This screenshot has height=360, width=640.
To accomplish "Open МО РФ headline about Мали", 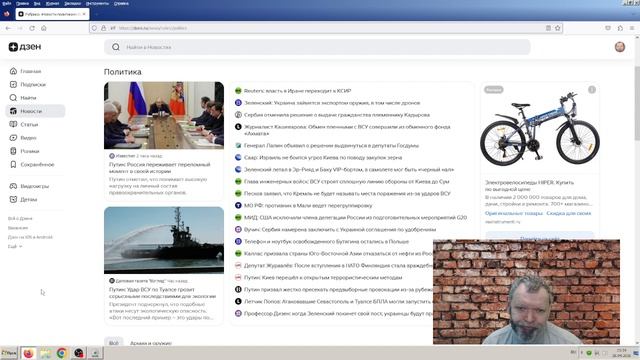I will click(308, 205).
